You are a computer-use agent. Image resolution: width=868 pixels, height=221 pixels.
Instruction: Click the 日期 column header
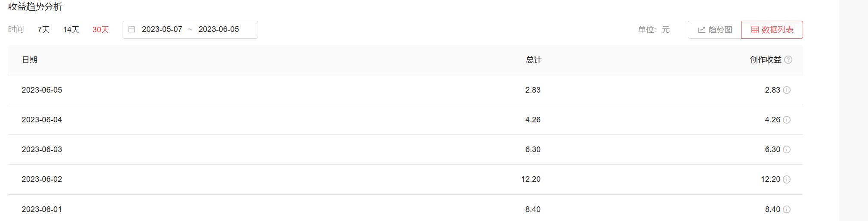coord(30,60)
